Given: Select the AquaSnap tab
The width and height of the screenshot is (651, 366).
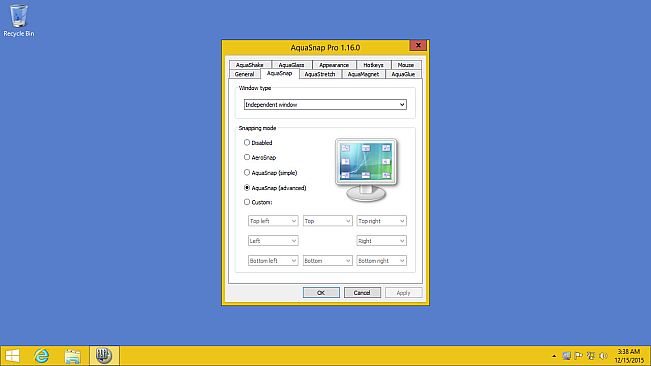Looking at the screenshot, I should [279, 73].
